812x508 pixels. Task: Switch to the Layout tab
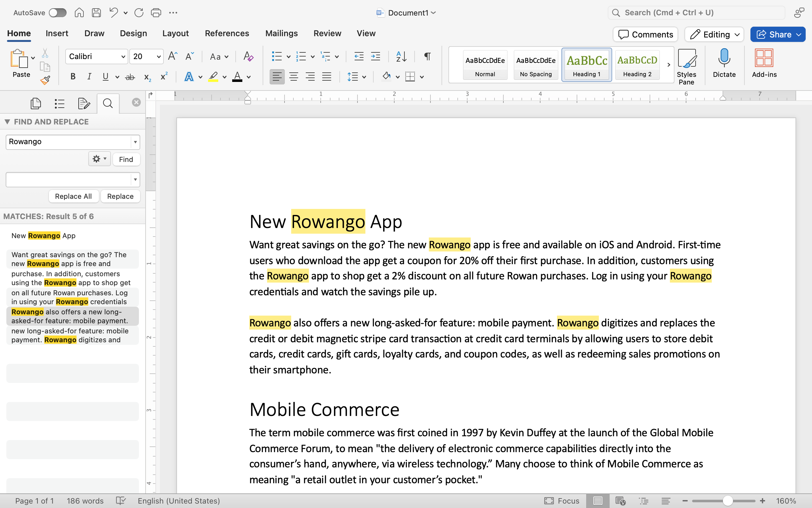175,33
